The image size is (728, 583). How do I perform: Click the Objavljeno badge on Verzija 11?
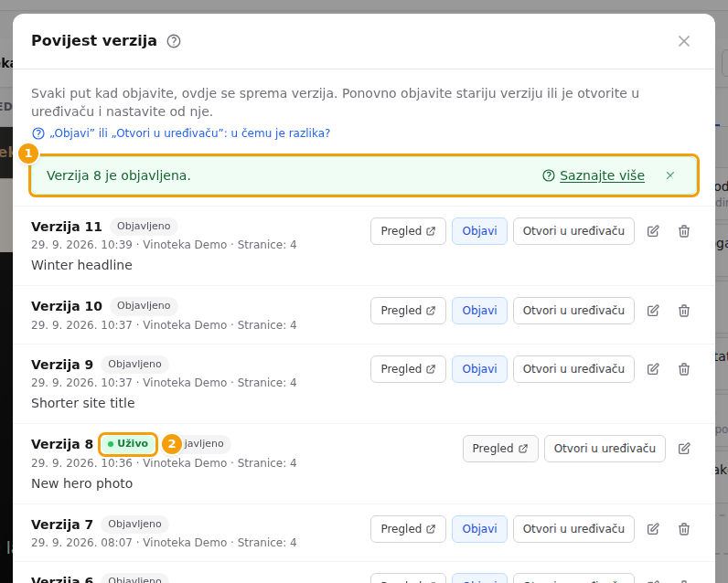pyautogui.click(x=144, y=227)
